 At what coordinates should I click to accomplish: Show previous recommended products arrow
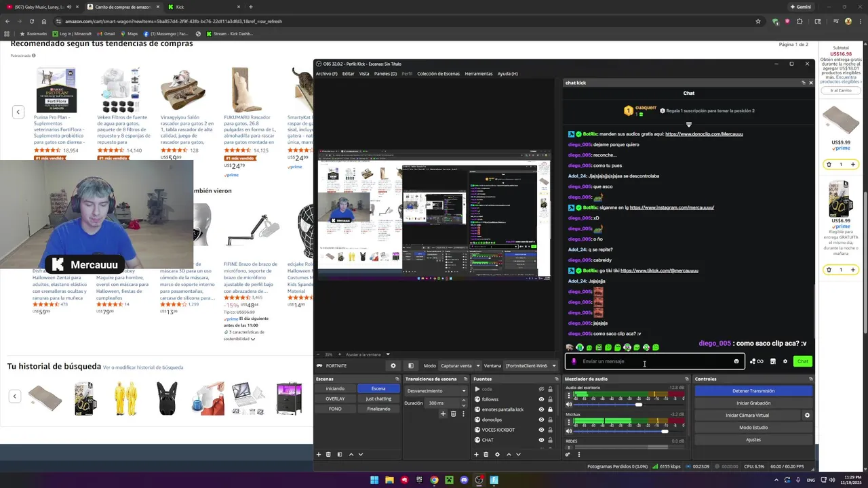(x=18, y=112)
